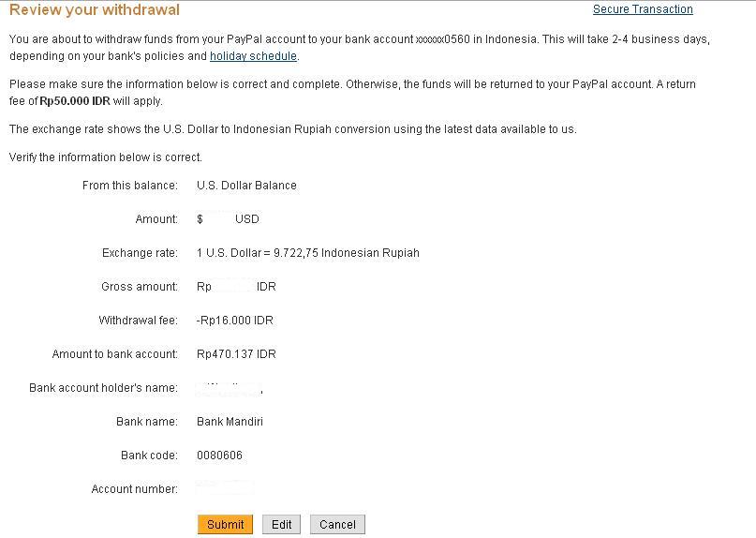Click the bold Rp50.000 IDR return fee
Viewport: 756px width, 538px height.
(x=75, y=101)
